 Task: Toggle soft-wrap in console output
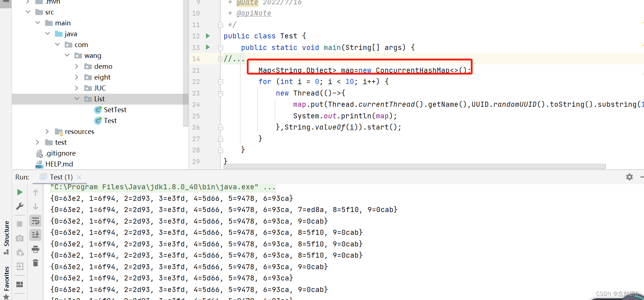(x=36, y=221)
